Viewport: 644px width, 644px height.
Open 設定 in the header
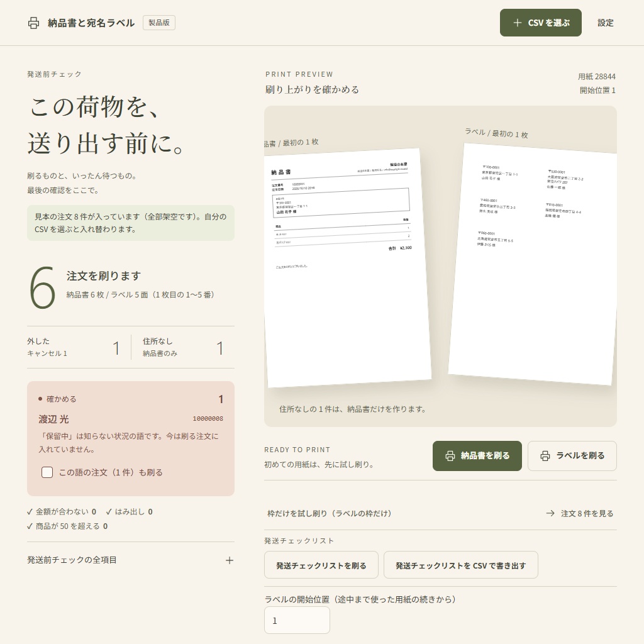pyautogui.click(x=606, y=23)
